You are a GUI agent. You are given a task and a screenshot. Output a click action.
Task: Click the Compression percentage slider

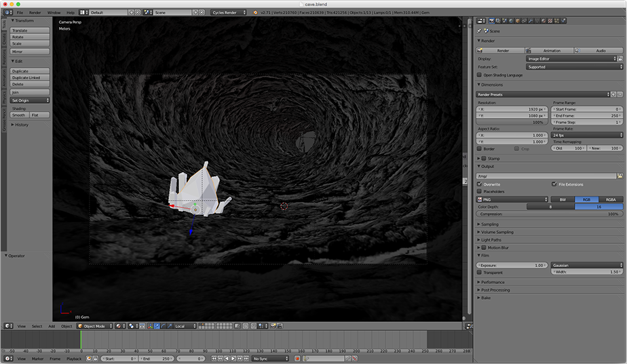pos(550,214)
